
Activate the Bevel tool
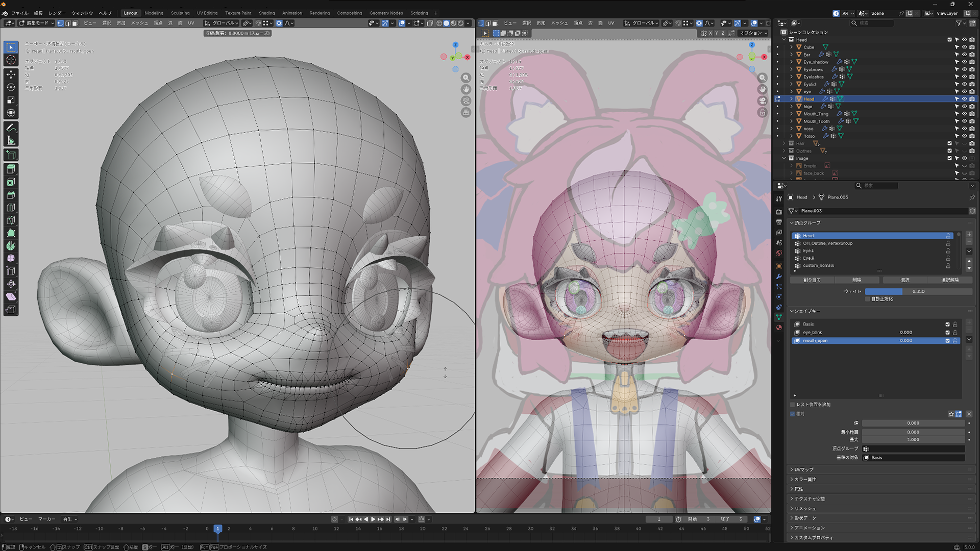point(11,195)
